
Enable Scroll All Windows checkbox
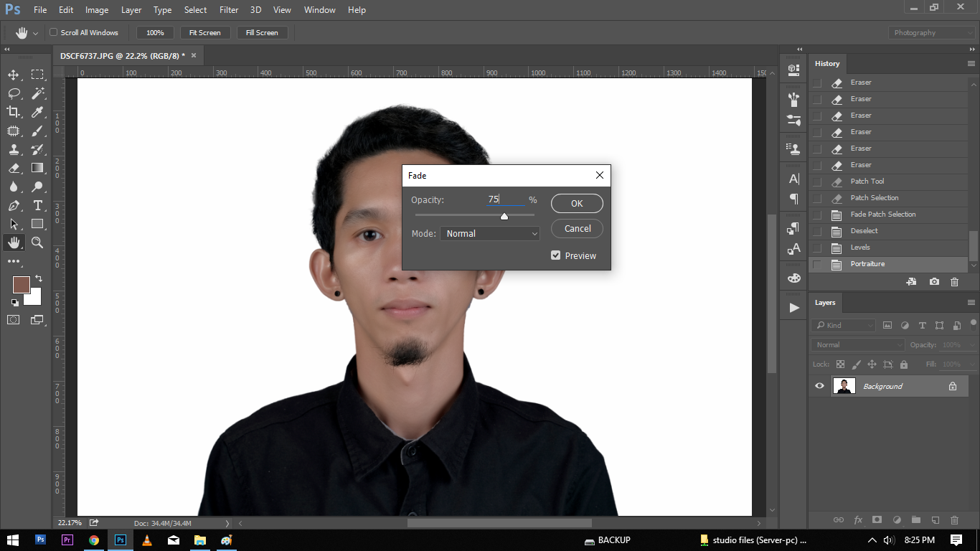[x=53, y=32]
